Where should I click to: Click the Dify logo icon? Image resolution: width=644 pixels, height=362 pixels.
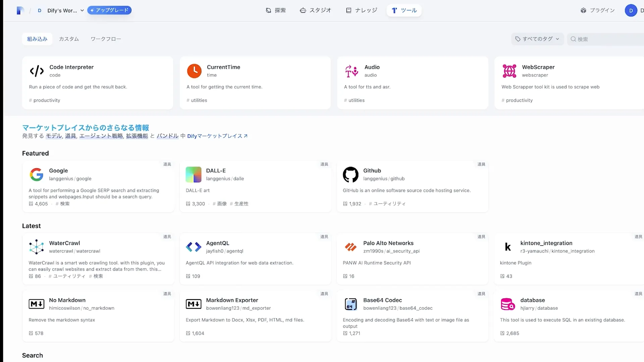20,11
